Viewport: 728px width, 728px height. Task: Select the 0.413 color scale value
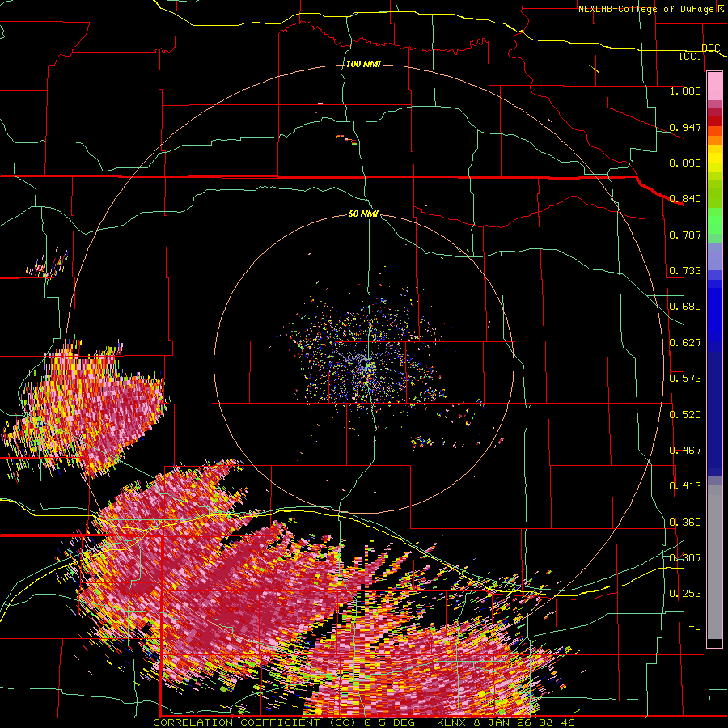point(685,486)
